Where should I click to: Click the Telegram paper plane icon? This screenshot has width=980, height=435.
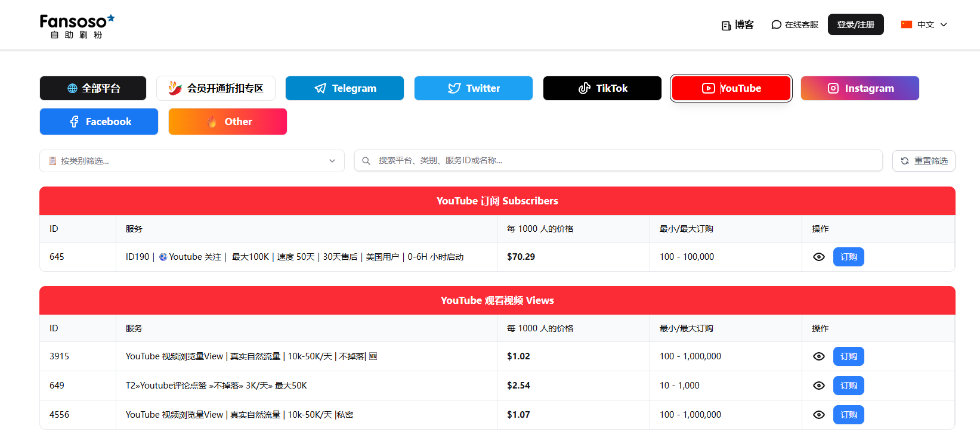(320, 88)
